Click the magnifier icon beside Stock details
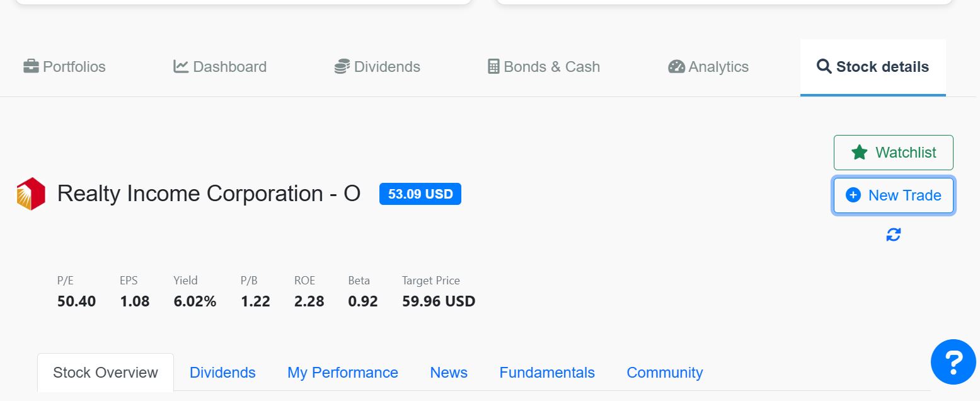This screenshot has height=401, width=980. click(x=824, y=66)
